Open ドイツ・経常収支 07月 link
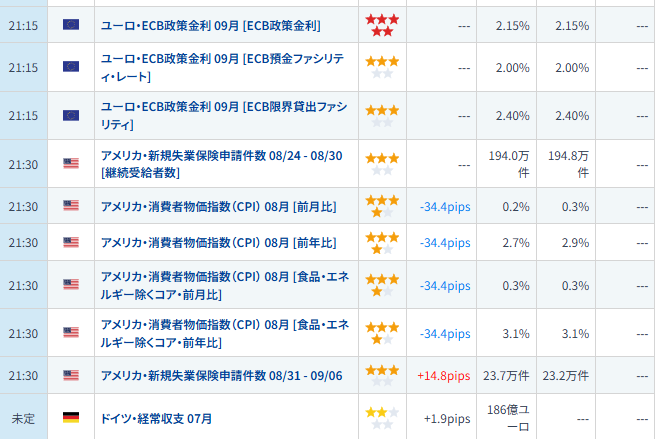 (156, 418)
